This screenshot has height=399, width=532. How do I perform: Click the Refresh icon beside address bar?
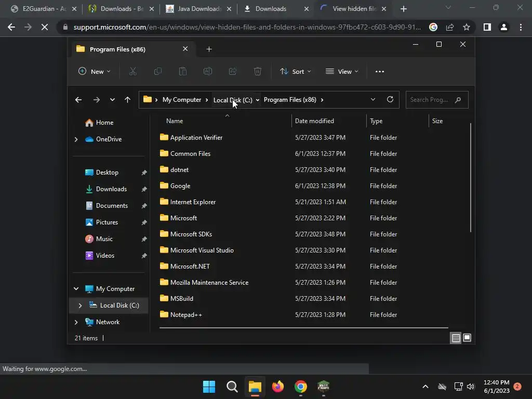point(390,99)
